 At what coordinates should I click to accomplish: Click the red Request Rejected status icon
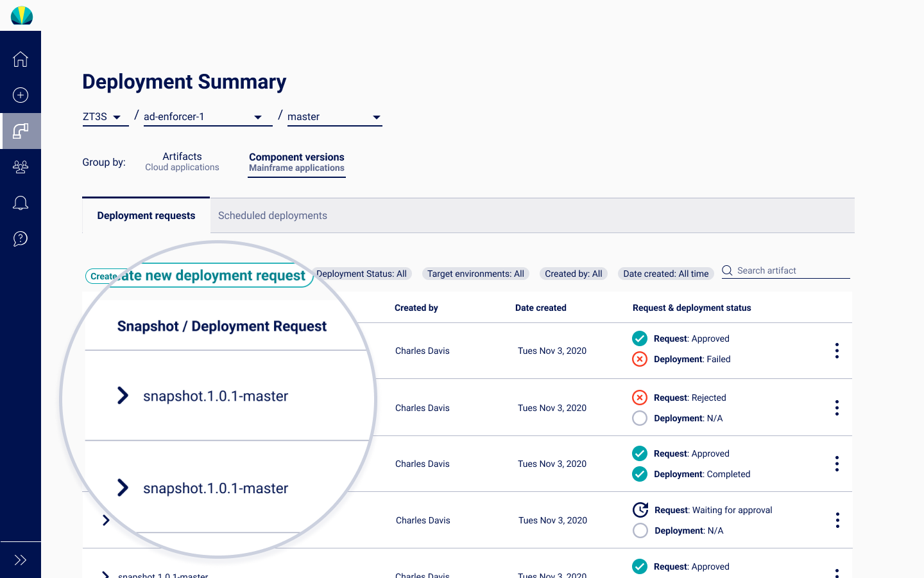pos(640,398)
